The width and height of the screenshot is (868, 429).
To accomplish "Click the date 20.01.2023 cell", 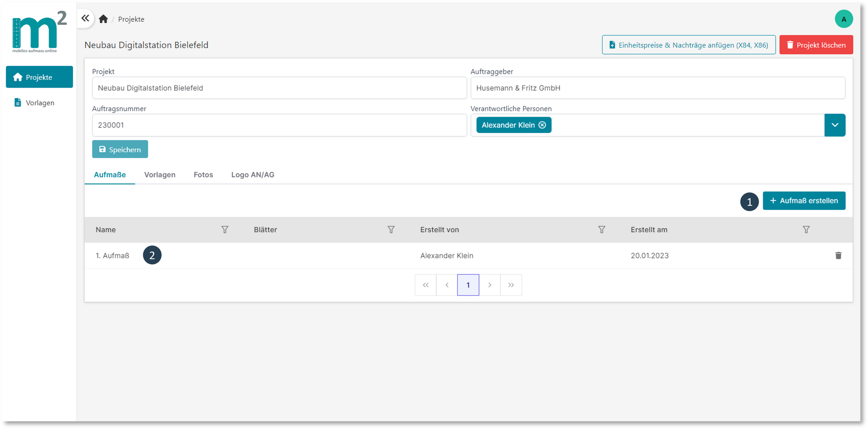I will (650, 255).
